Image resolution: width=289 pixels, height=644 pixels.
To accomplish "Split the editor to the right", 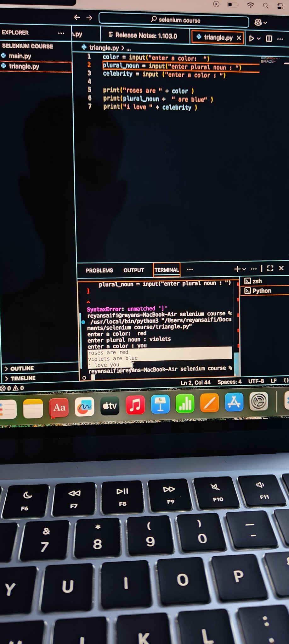I will tap(269, 38).
